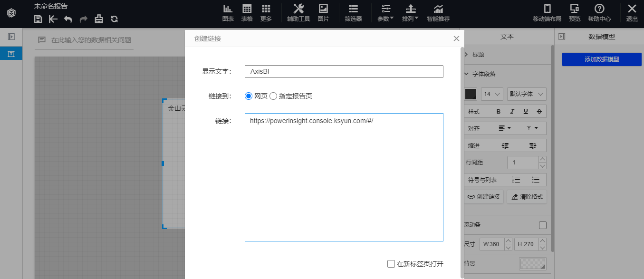Select the text component icon in left sidebar
Image resolution: width=644 pixels, height=279 pixels.
[11, 54]
